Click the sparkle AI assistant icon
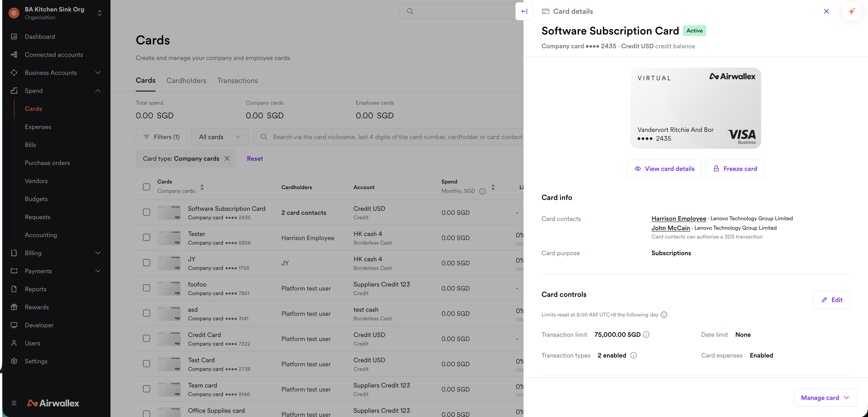 852,11
